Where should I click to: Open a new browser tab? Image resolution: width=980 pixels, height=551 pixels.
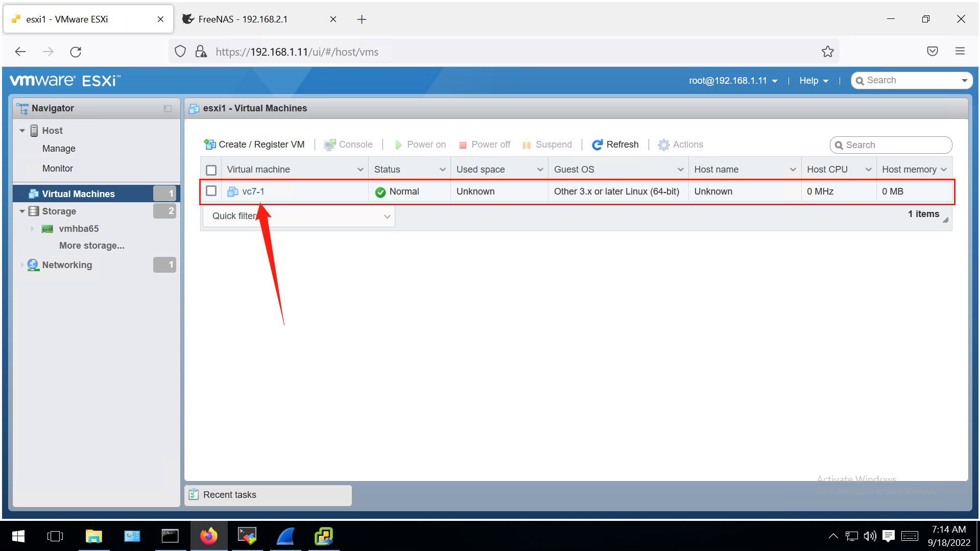coord(362,19)
